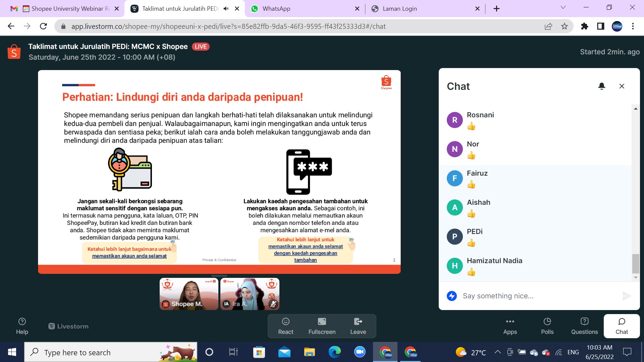Viewport: 644px width, 362px height.
Task: Open the Windows Start menu
Action: 12,352
